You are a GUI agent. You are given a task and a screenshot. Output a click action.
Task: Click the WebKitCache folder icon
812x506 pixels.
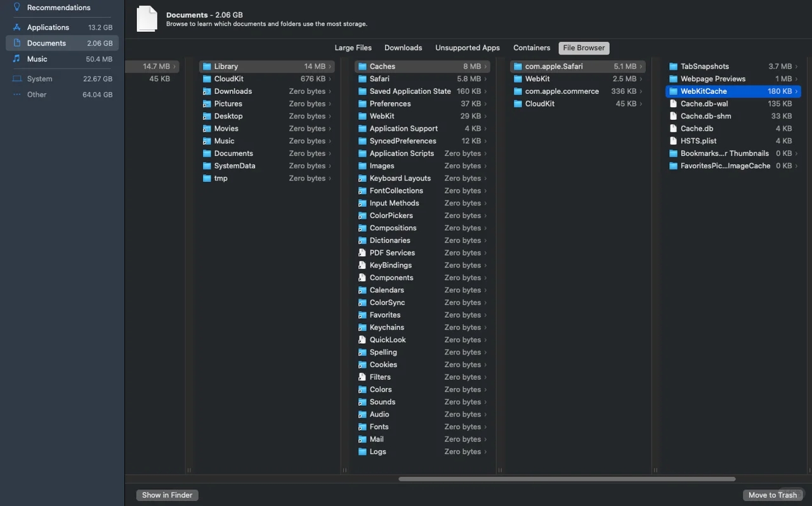[x=674, y=91]
